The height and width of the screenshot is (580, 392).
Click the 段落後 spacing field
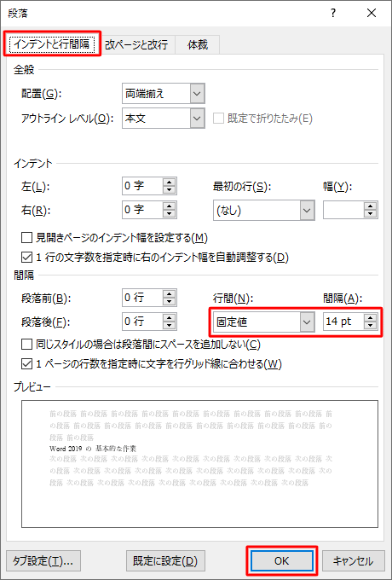point(142,322)
